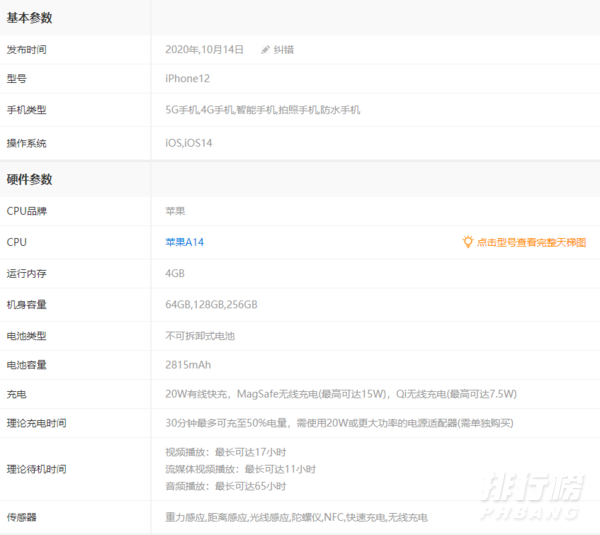Image resolution: width=600 pixels, height=535 pixels.
Task: Select the iPhone12 model value
Action: (188, 79)
